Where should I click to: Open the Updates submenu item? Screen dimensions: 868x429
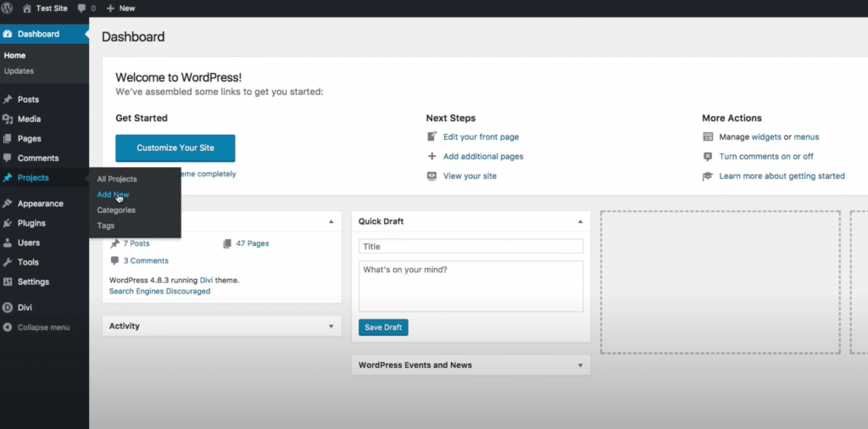[19, 71]
